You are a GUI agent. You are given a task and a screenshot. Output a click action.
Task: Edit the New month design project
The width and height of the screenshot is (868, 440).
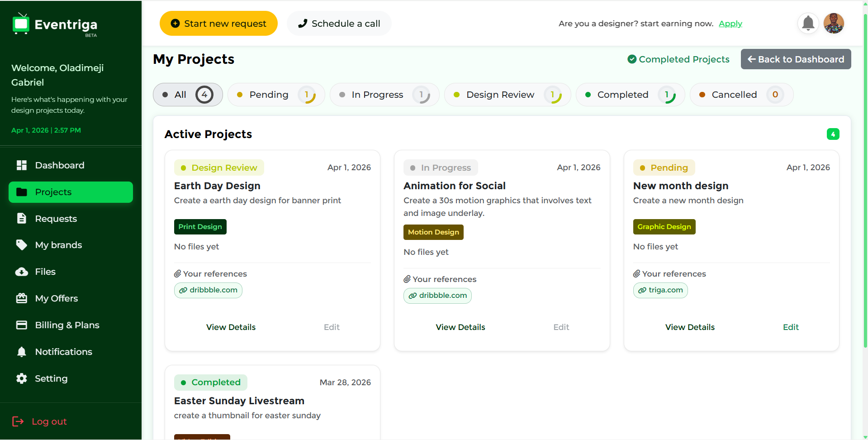(x=791, y=327)
